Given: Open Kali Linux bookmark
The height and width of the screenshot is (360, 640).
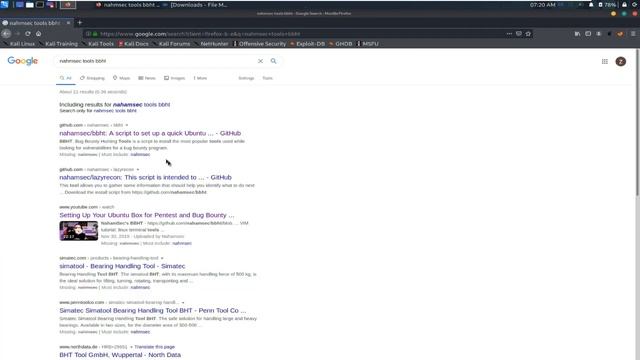Looking at the screenshot, I should point(19,44).
